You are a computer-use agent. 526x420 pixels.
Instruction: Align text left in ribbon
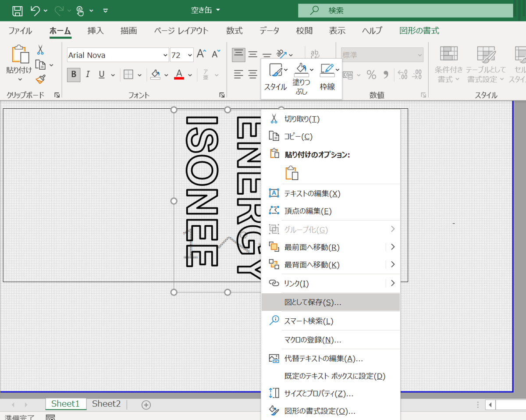[x=238, y=75]
